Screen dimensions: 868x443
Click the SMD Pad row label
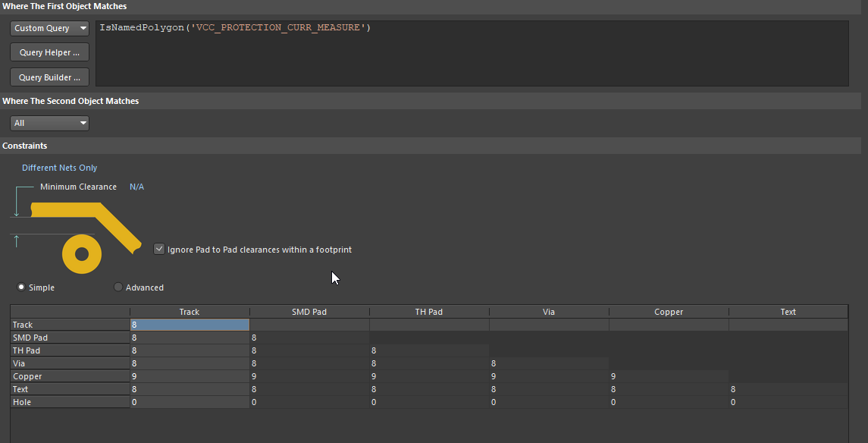[70, 338]
